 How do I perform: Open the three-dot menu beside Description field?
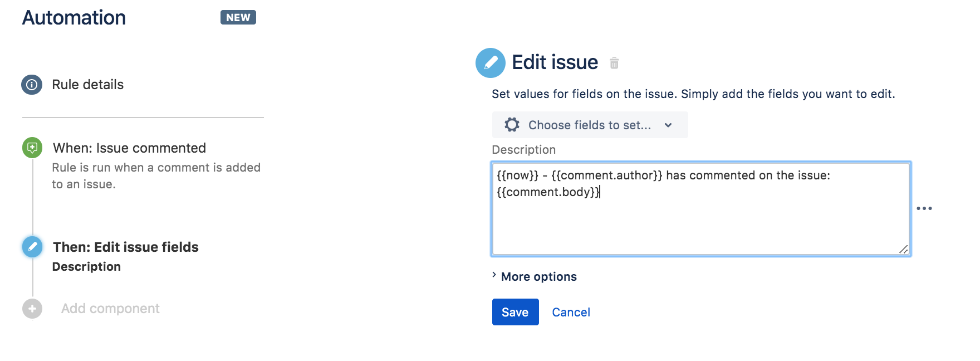click(924, 208)
